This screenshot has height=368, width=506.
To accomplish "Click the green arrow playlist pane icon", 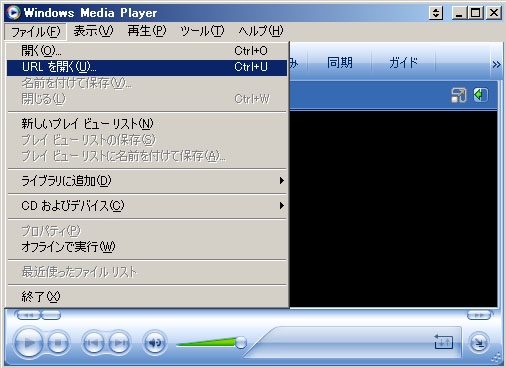I will pos(481,95).
